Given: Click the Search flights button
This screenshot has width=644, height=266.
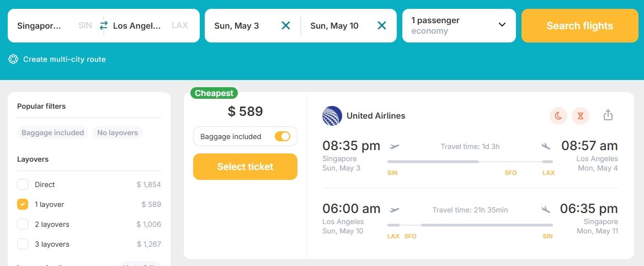Looking at the screenshot, I should click(579, 25).
